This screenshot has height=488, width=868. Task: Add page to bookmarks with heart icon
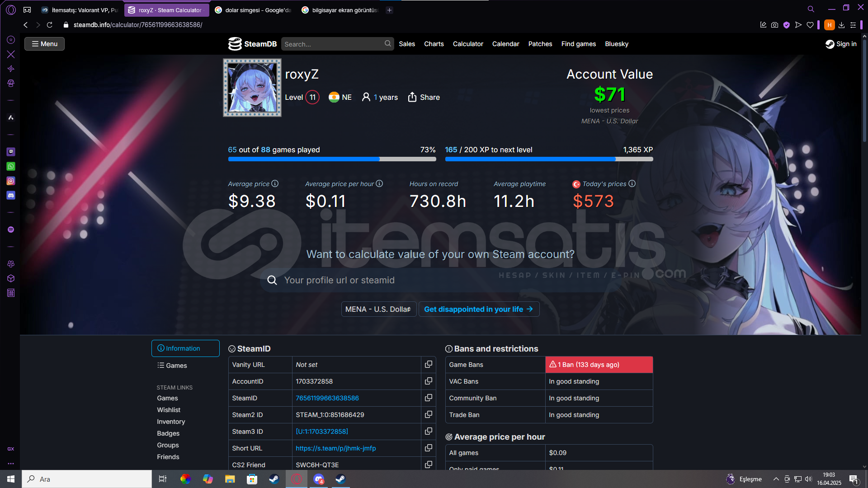coord(810,25)
